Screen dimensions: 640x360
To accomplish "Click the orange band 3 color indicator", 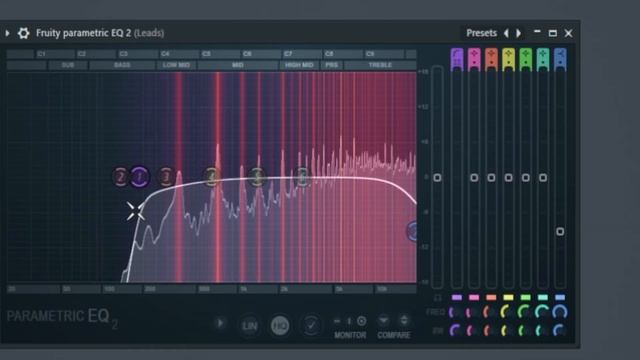I will coord(491,298).
